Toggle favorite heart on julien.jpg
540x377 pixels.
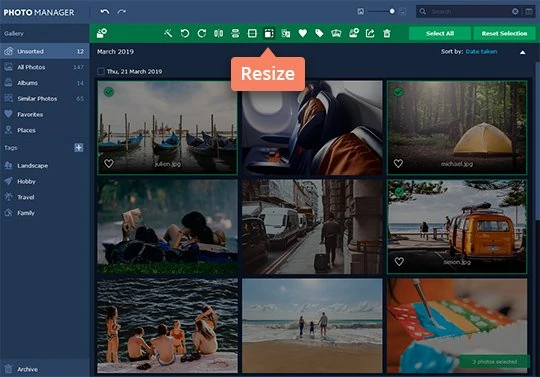(109, 163)
